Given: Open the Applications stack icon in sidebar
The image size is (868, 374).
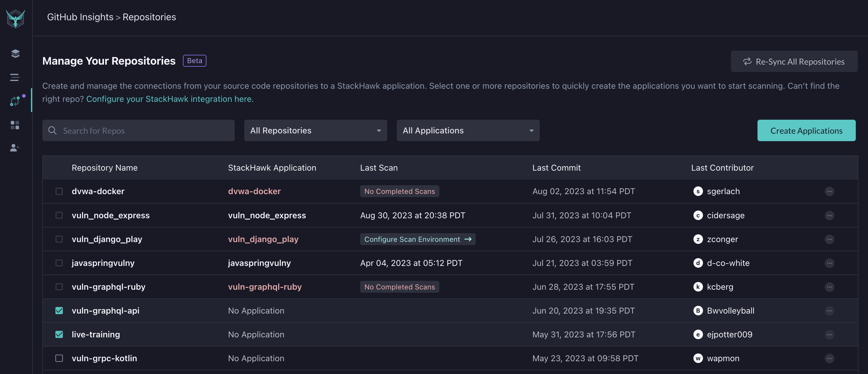Looking at the screenshot, I should [x=15, y=53].
